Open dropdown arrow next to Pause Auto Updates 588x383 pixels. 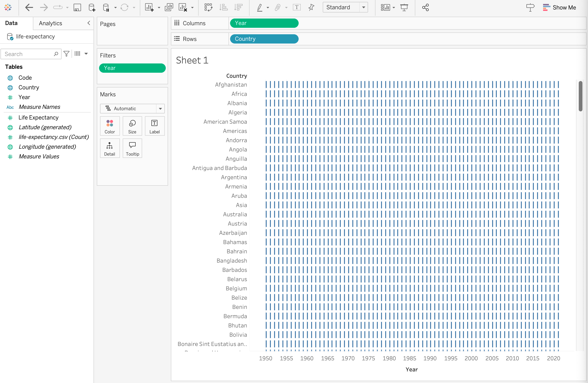click(x=115, y=8)
